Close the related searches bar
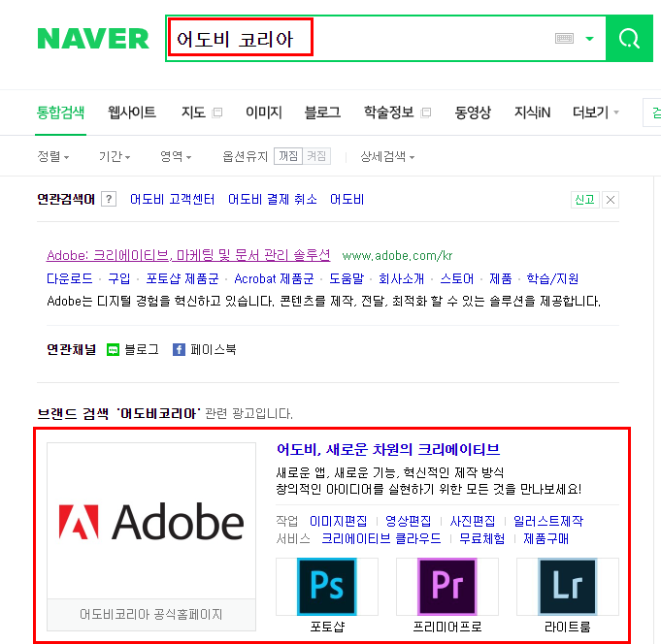The image size is (661, 644). click(611, 199)
